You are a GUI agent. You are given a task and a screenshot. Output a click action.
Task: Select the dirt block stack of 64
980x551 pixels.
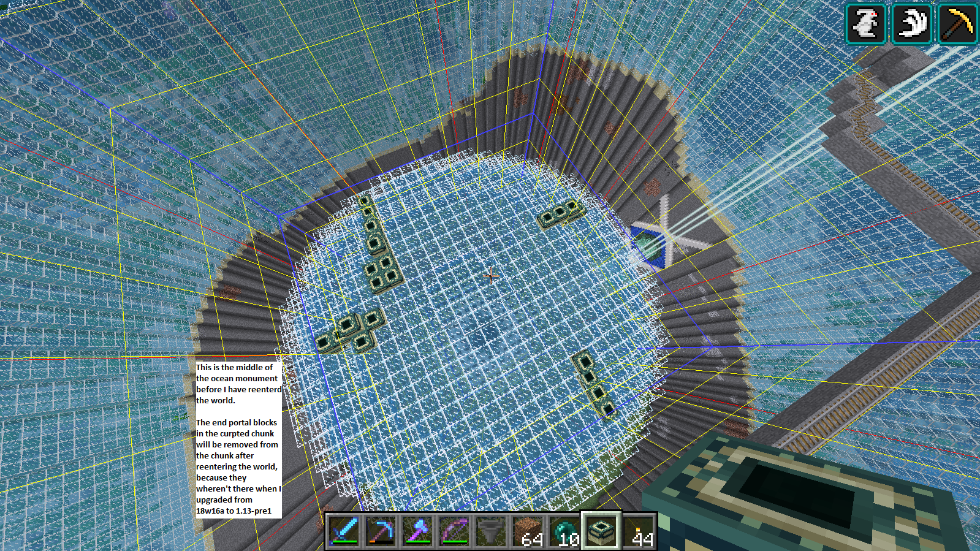point(528,530)
